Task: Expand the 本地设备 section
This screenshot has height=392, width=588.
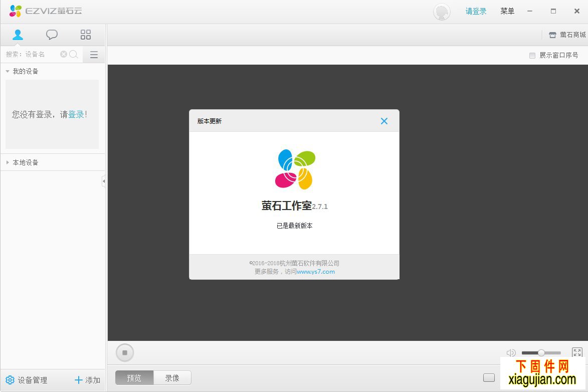Action: 8,162
